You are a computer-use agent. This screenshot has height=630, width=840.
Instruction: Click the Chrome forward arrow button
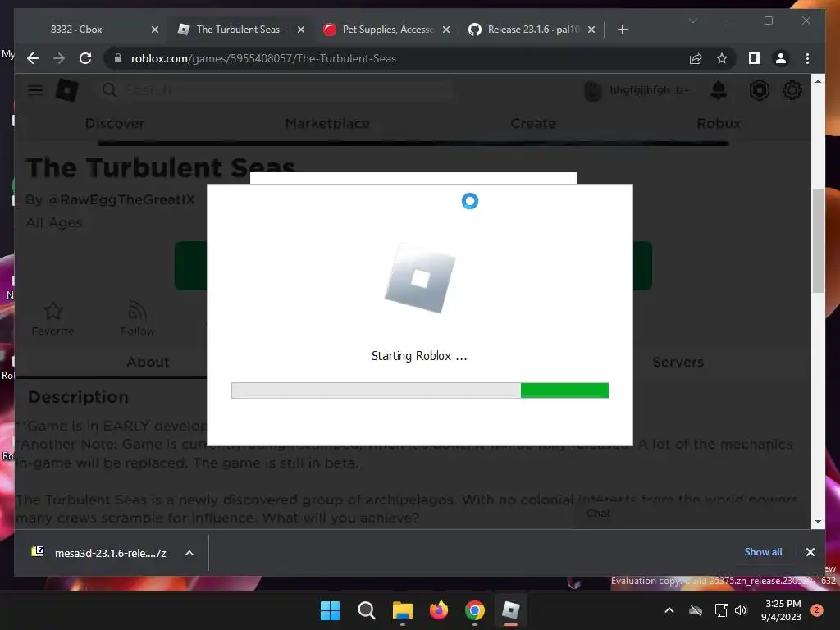(59, 58)
